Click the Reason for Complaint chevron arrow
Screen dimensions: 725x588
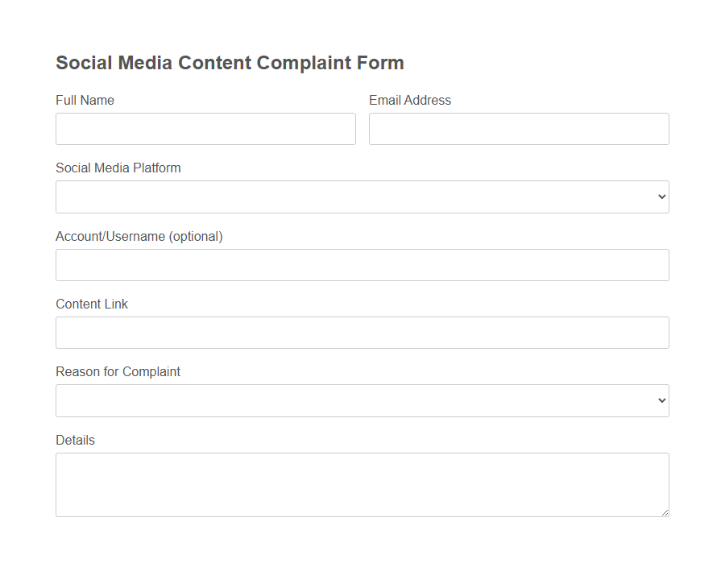tap(661, 400)
